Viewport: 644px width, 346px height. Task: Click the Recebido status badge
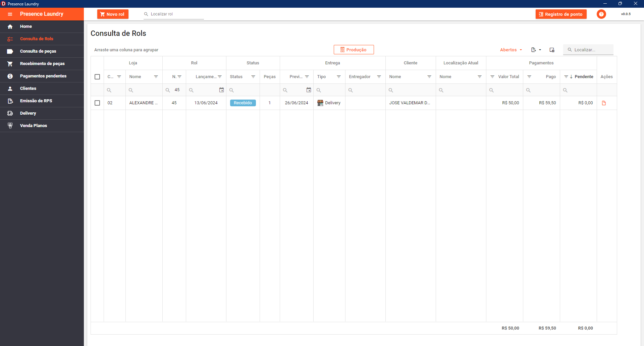[243, 103]
